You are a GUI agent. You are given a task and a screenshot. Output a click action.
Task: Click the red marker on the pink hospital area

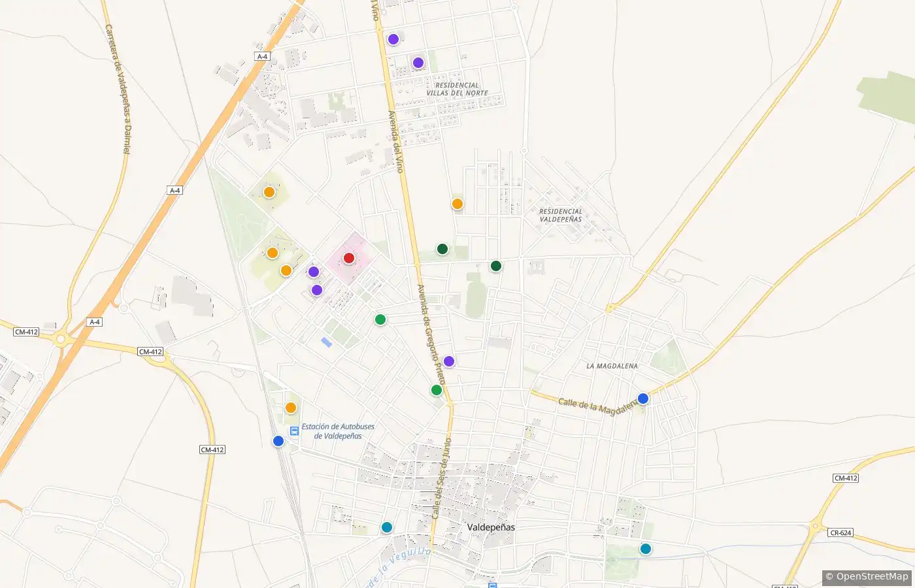coord(349,258)
